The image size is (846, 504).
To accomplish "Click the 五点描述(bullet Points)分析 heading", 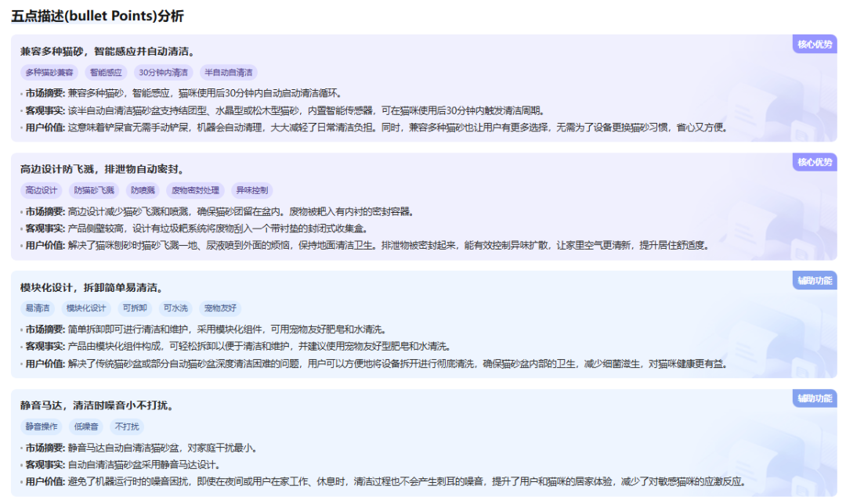I will [x=97, y=16].
